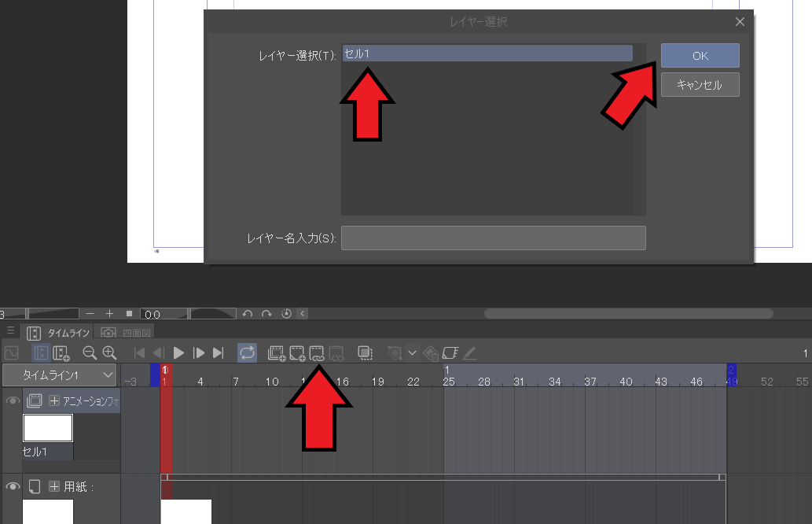Viewport: 812px width, 524px height.
Task: Hide the 用紙 layer with the eye icon
Action: click(x=13, y=487)
